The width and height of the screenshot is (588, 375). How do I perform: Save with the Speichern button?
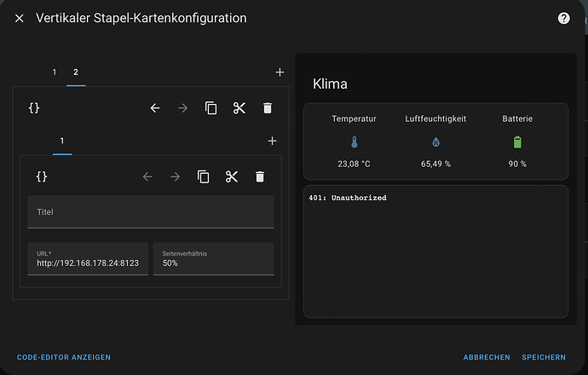(x=544, y=357)
